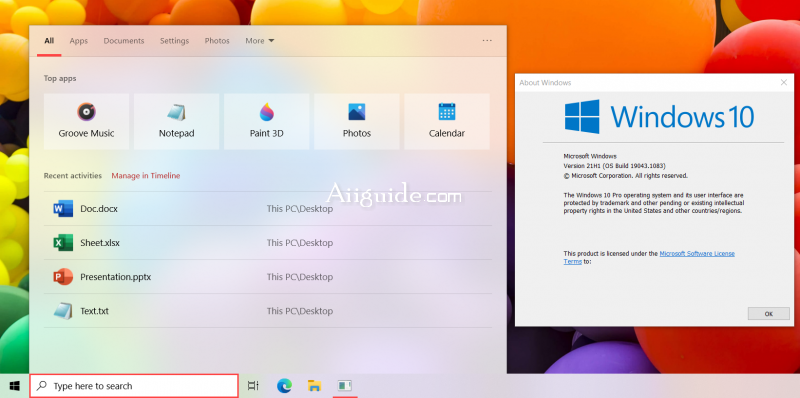Click the Manage in Timeline link
The image size is (800, 398).
146,176
